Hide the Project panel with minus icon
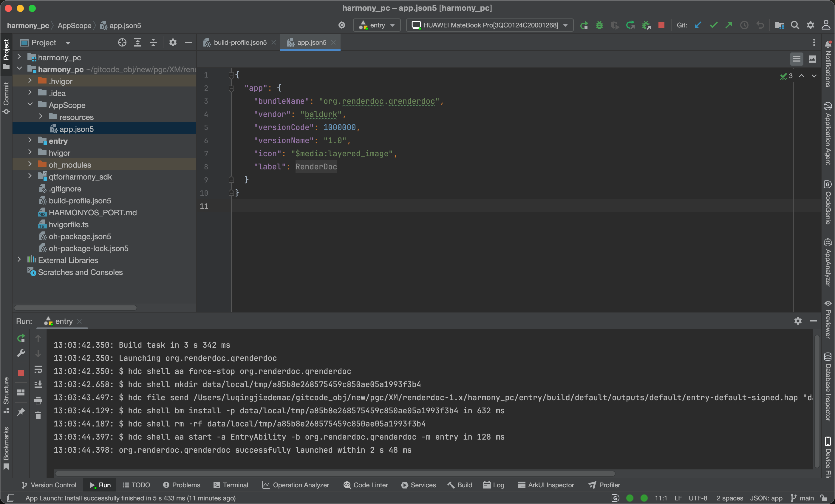This screenshot has width=835, height=504. click(188, 43)
